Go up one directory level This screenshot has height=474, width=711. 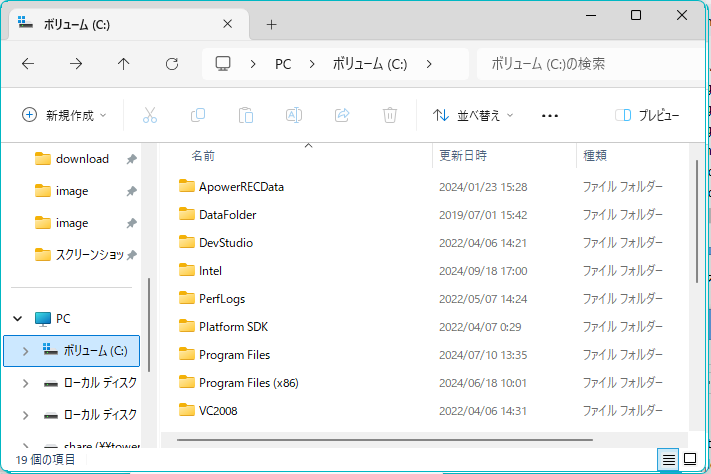click(124, 64)
